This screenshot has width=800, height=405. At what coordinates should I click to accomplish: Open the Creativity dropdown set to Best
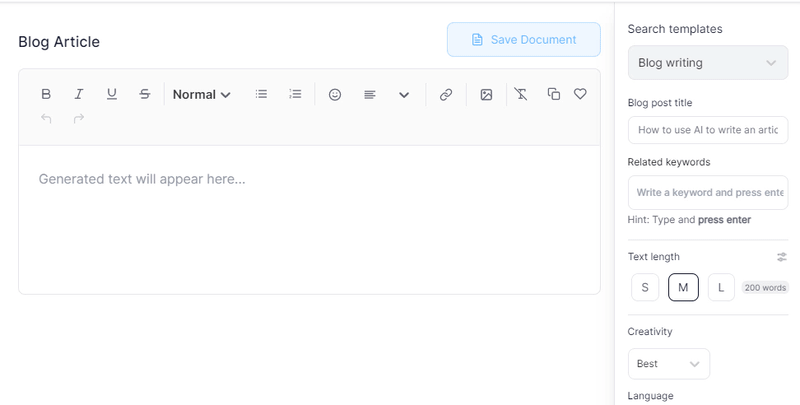[669, 364]
